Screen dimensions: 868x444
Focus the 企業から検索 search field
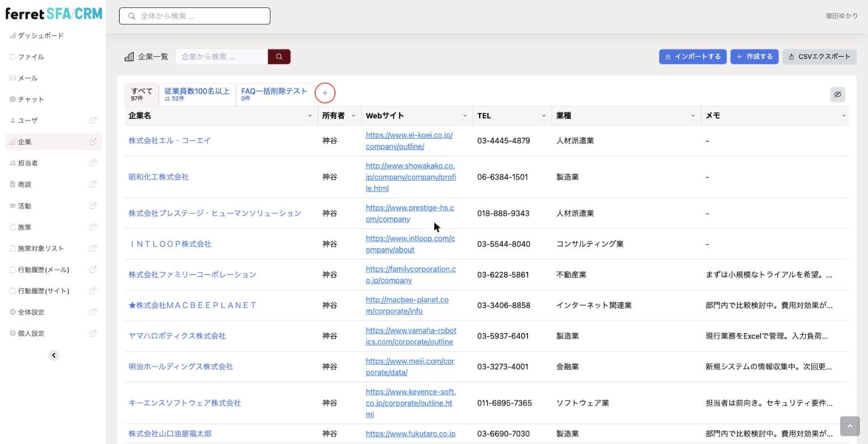[x=222, y=57]
